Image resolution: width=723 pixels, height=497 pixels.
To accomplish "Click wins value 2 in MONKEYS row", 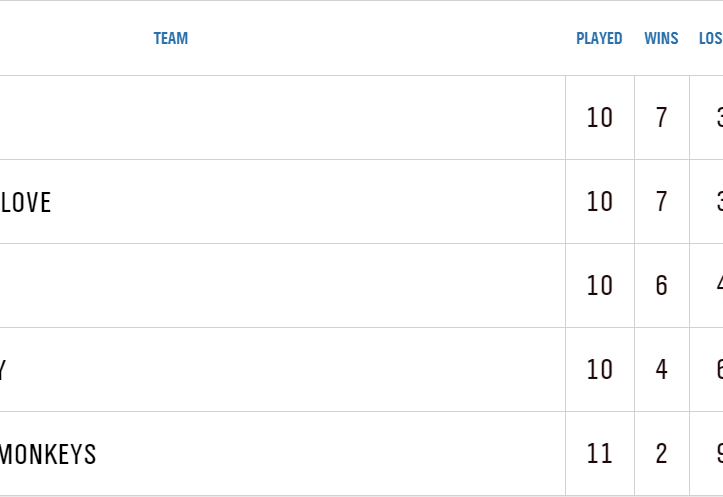I will coord(661,454).
